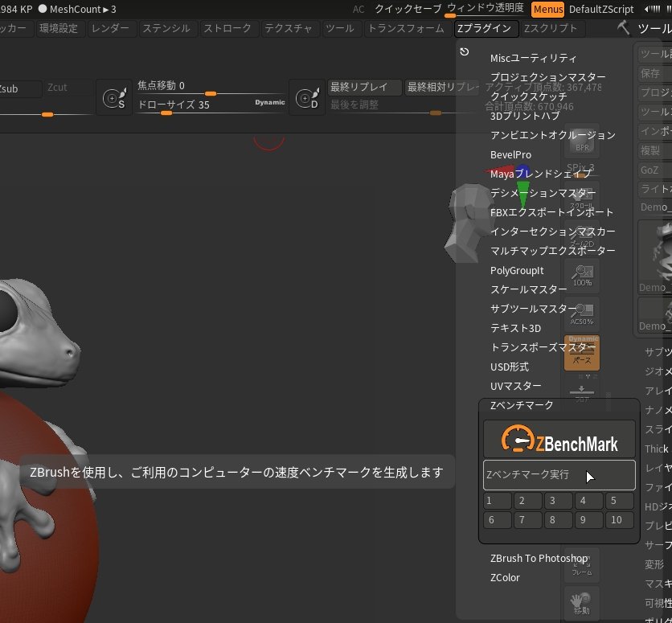Expand the プロジェクションマスター section
Screen dimensions: 672x623
click(547, 77)
